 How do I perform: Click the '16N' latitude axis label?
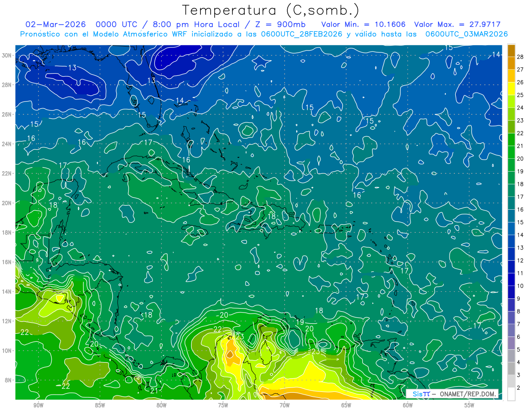[x=8, y=262]
